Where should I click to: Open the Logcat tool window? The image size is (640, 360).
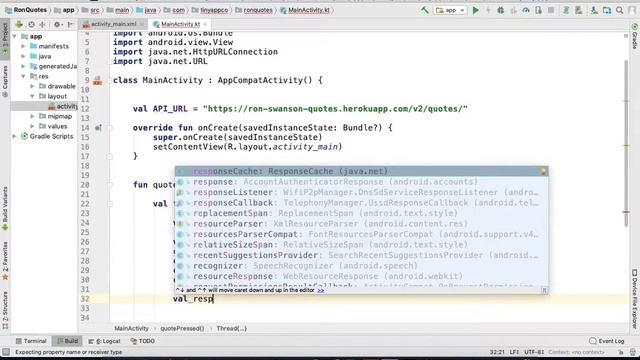click(x=104, y=341)
